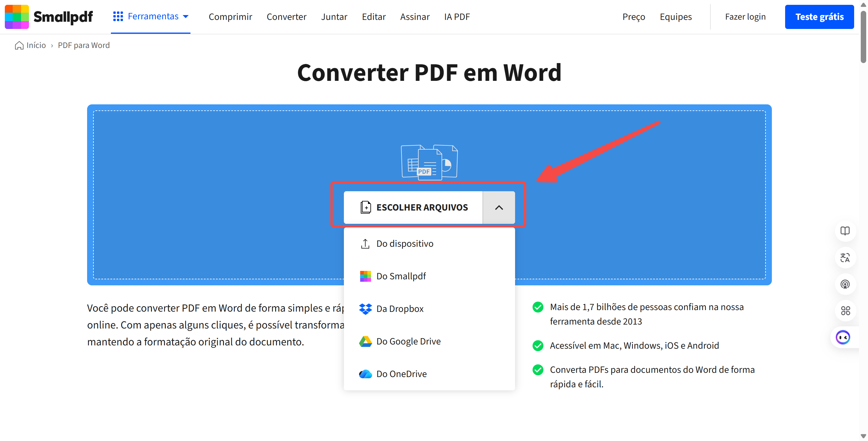Go to the Equipes page
The height and width of the screenshot is (441, 868).
pyautogui.click(x=676, y=17)
